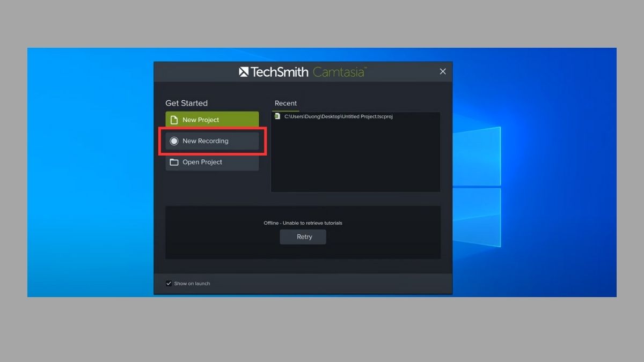Click the document icon beside New Project
Screen dimensions: 644x362
click(x=174, y=120)
